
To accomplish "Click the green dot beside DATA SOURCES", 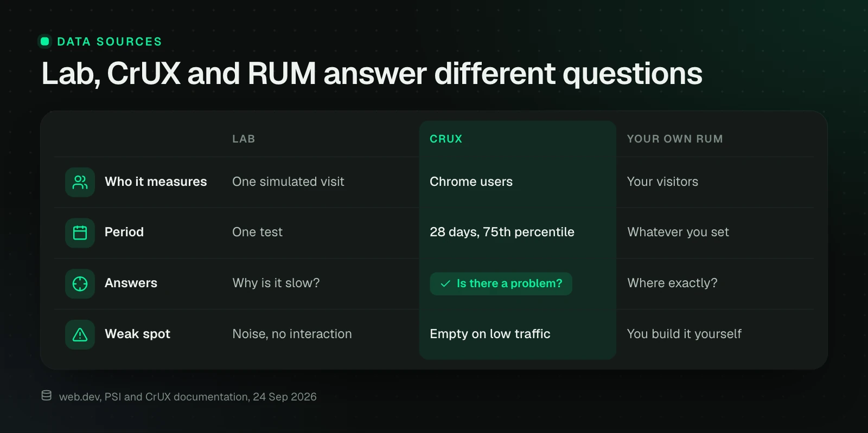I will point(45,41).
